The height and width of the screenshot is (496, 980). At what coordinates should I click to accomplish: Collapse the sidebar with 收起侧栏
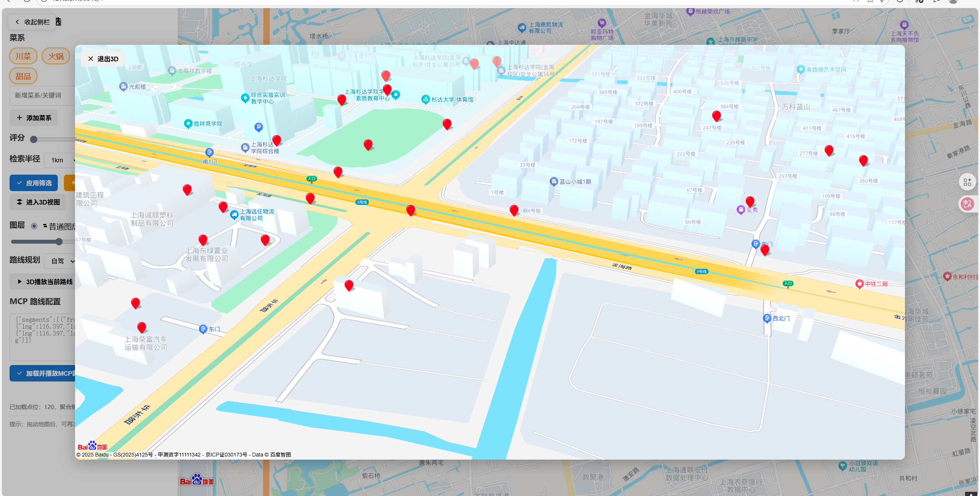point(32,22)
